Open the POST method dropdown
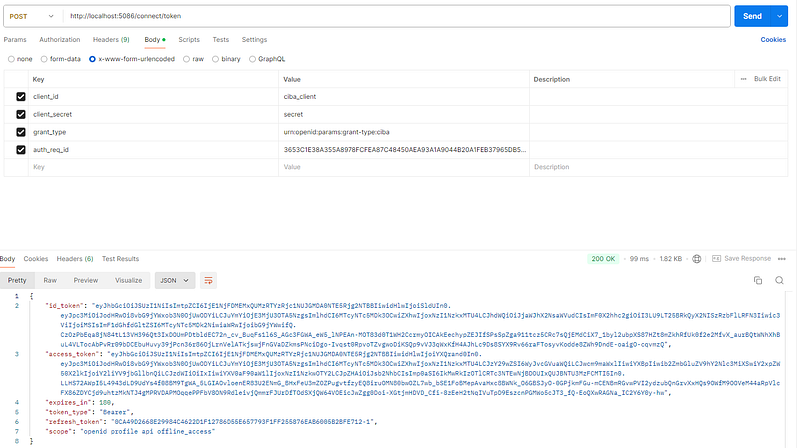Image resolution: width=800 pixels, height=448 pixels. [x=32, y=16]
